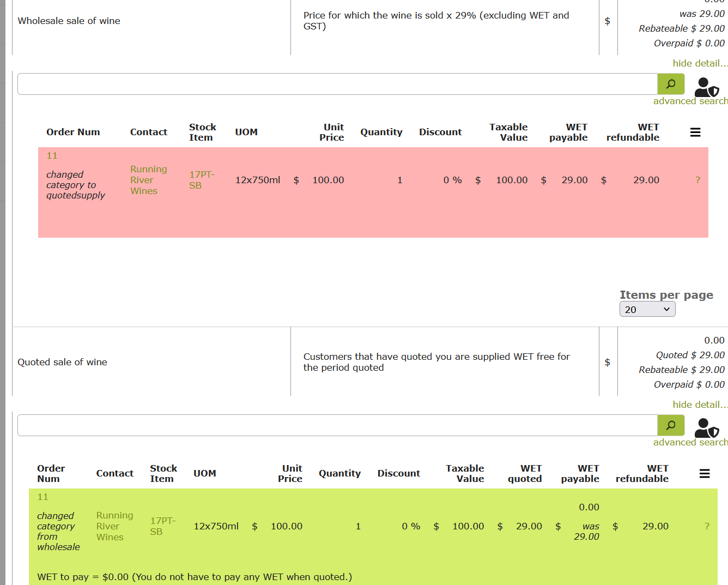Click the 'WET to pay = $0.00' note
Image resolution: width=728 pixels, height=585 pixels.
click(195, 577)
